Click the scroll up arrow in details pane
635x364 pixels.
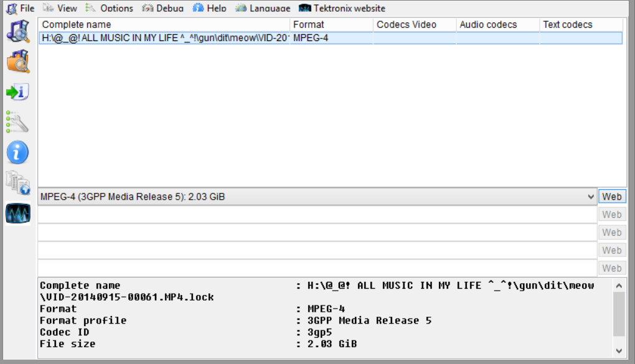click(x=619, y=286)
